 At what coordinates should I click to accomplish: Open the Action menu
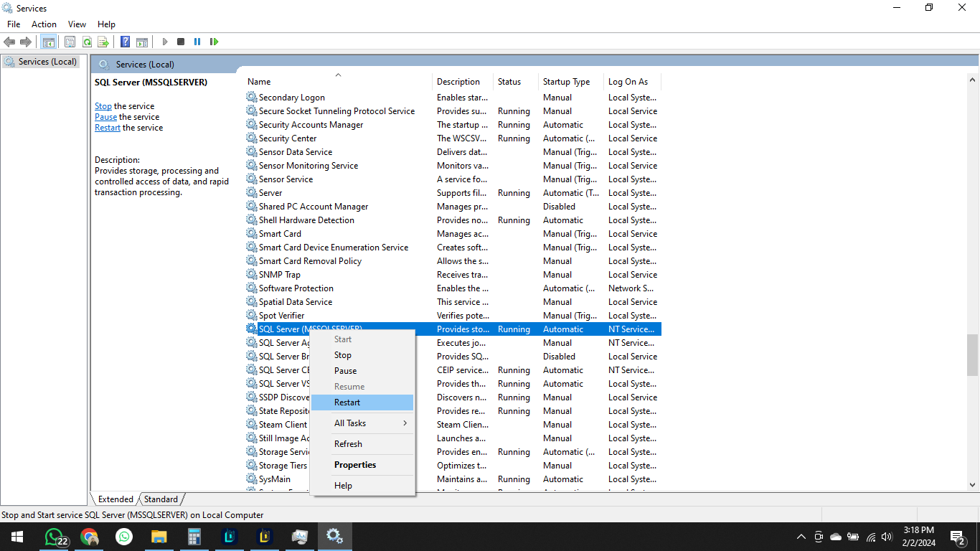44,24
